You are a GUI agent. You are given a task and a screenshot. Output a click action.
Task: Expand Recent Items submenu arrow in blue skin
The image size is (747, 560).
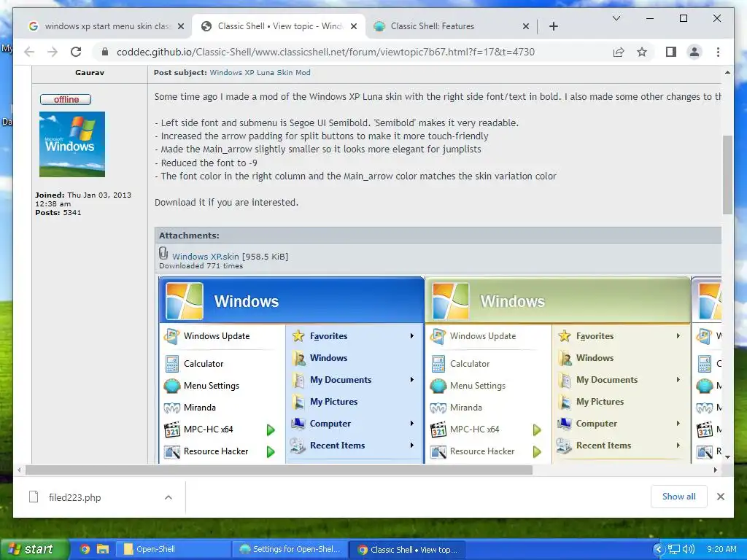pos(412,446)
